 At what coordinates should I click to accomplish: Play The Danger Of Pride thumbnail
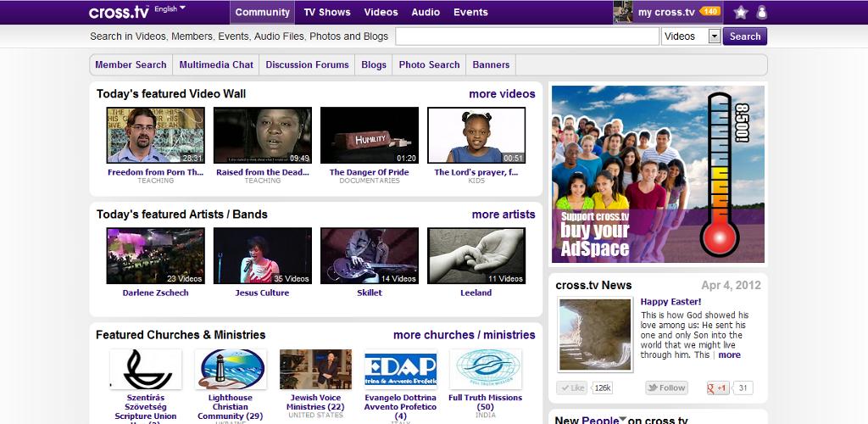click(x=370, y=135)
